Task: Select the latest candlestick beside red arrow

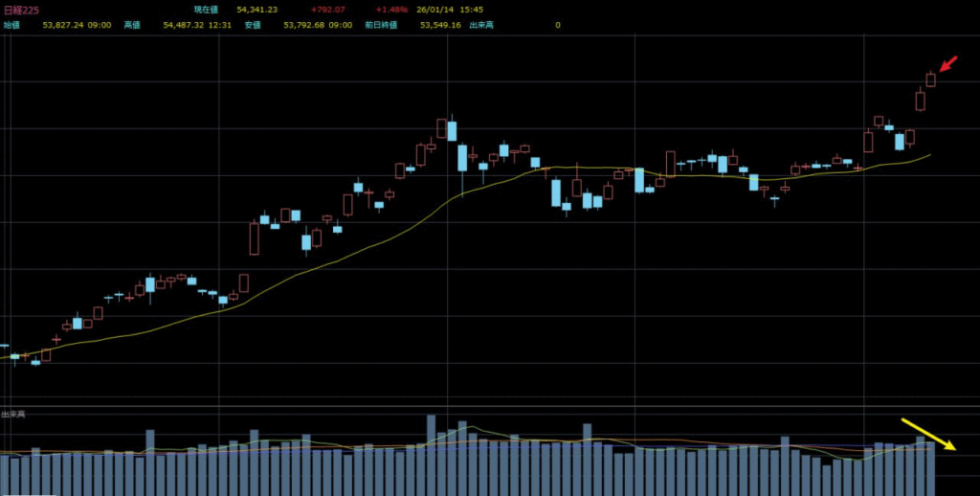Action: pos(930,79)
